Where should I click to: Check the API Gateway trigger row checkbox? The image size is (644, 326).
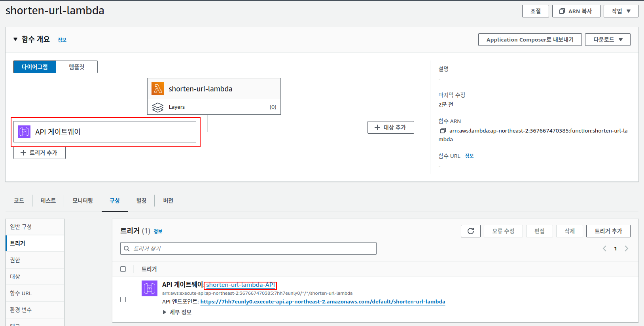click(x=123, y=299)
